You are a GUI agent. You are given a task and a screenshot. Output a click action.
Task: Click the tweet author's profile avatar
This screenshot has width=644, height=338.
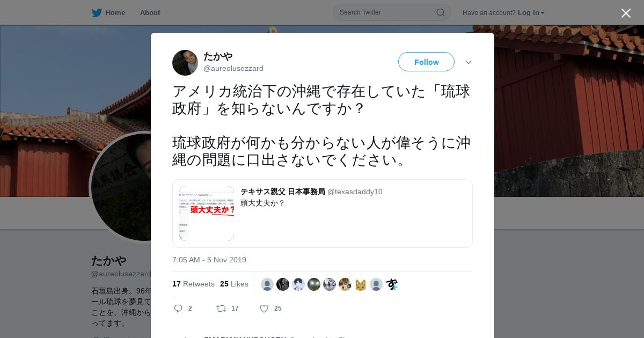tap(185, 63)
